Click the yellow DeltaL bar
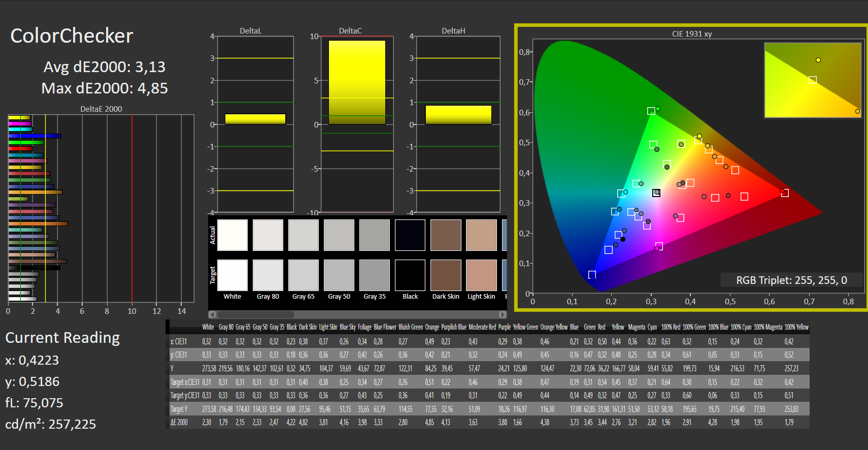 point(255,119)
